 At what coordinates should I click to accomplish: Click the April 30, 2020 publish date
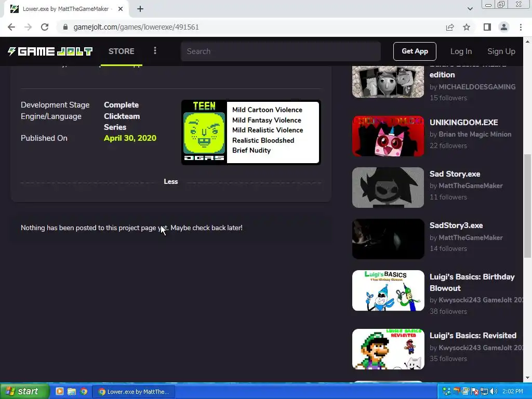click(130, 138)
